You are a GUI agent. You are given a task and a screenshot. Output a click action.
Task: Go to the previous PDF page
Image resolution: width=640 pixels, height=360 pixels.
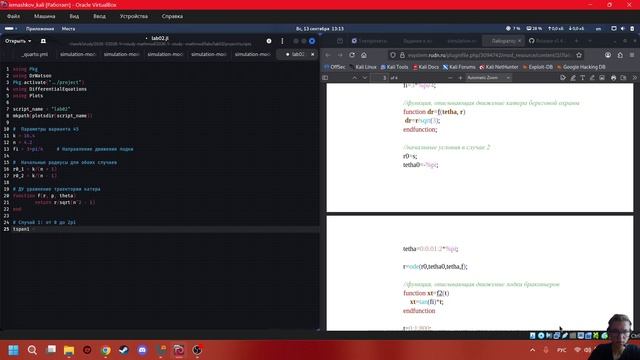coord(354,78)
